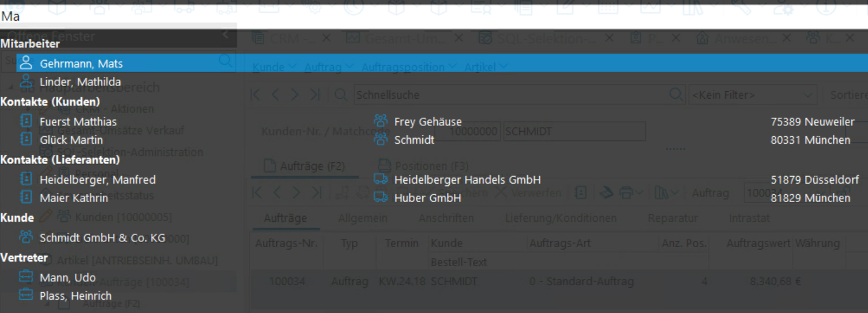Viewport: 868px width, 313px height.
Task: Open the Schmidt entry located in 80331 München
Action: click(414, 140)
